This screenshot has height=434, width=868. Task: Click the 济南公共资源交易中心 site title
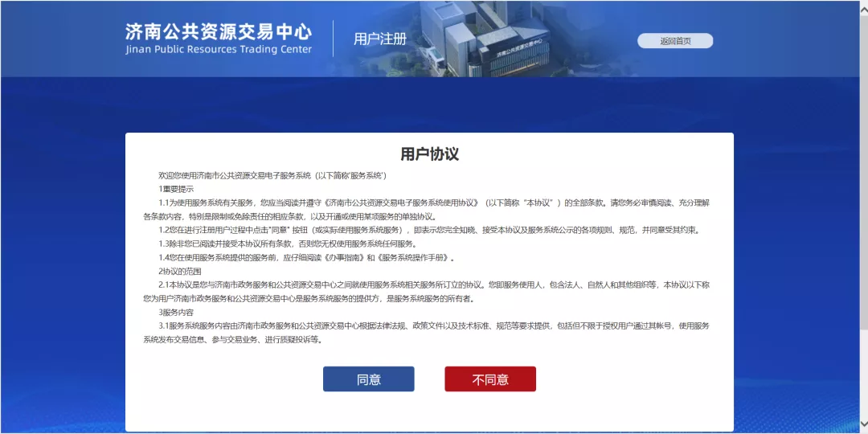[x=218, y=31]
